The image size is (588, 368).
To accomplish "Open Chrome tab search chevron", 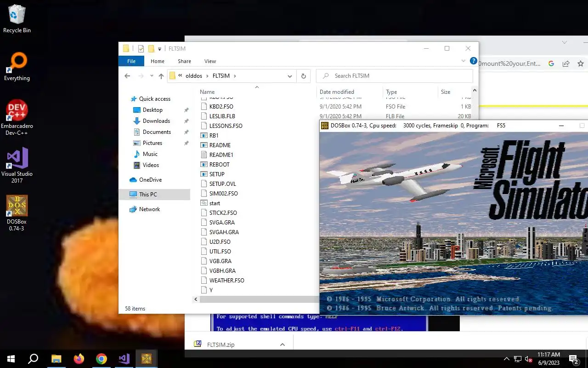I will pos(565,42).
